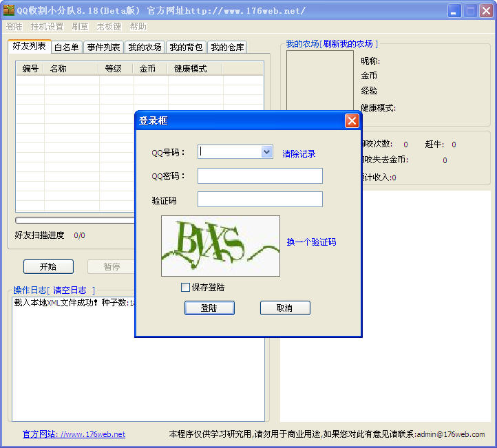This screenshot has height=448, width=497.
Task: Switch to the 我的农场 tab
Action: click(145, 47)
